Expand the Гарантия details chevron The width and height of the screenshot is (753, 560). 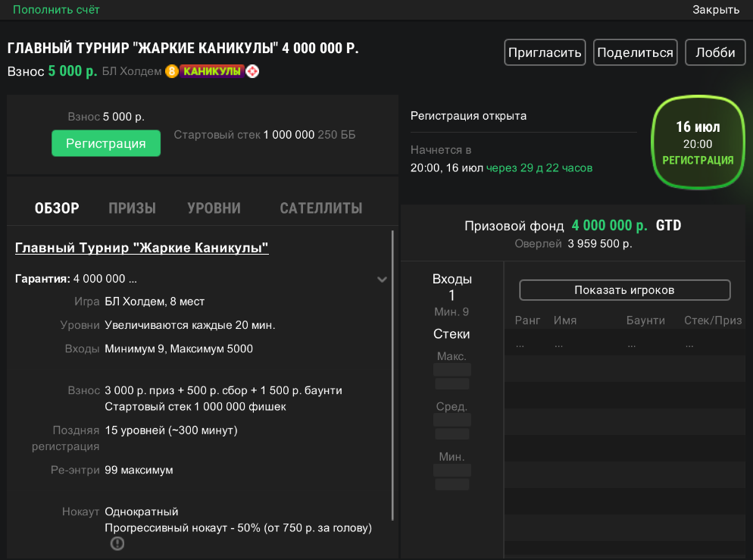pos(383,280)
